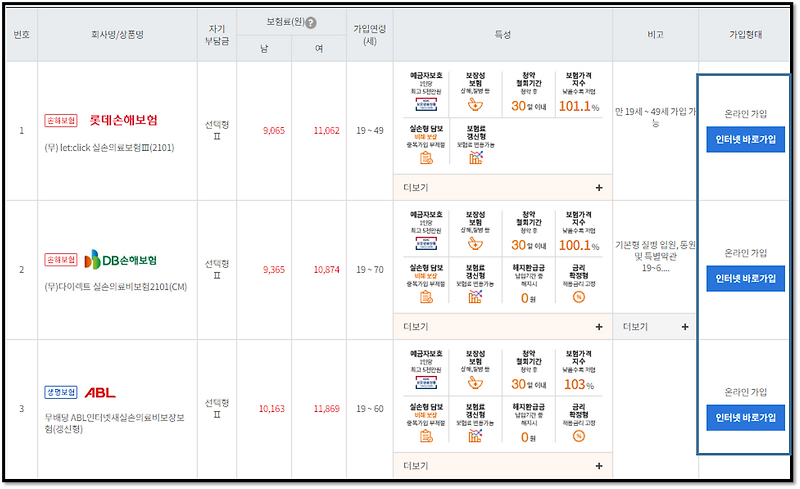The width and height of the screenshot is (800, 489).
Task: Click 실손형 담보 document icon in 롯데손해보험 row
Action: (x=426, y=158)
